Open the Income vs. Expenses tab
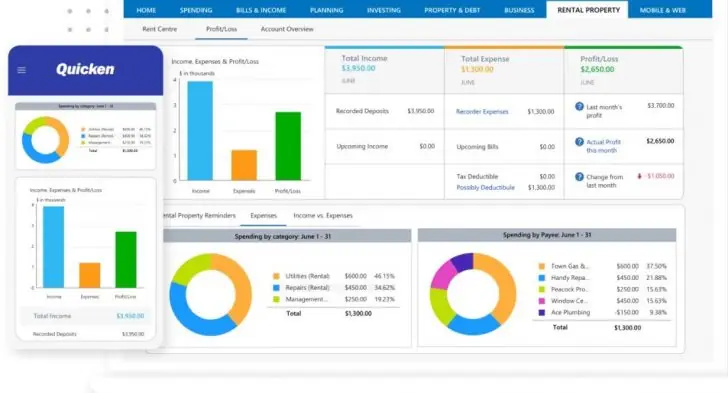Image resolution: width=728 pixels, height=393 pixels. click(x=323, y=216)
